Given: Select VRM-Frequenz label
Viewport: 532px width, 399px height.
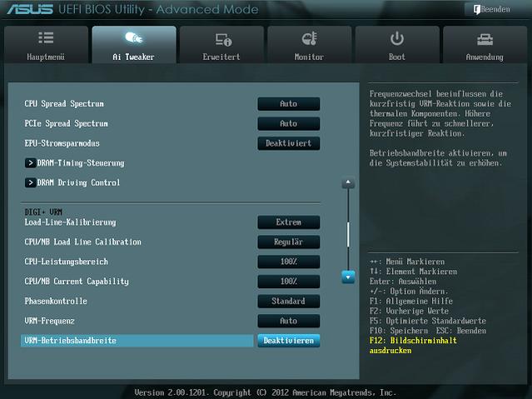Looking at the screenshot, I should [x=49, y=321].
